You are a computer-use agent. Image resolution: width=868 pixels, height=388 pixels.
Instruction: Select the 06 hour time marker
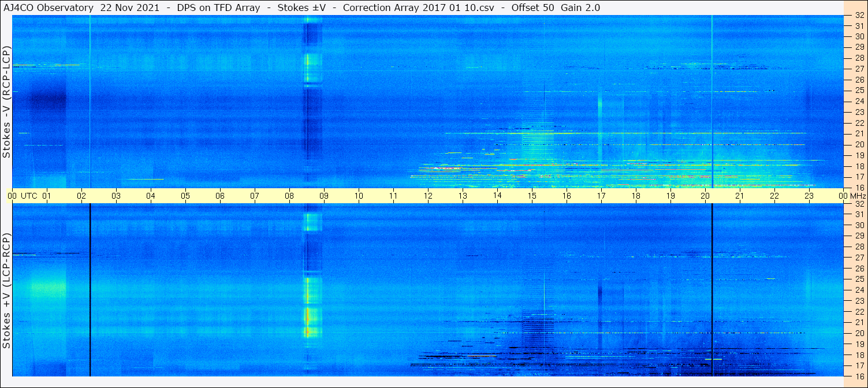(220, 196)
